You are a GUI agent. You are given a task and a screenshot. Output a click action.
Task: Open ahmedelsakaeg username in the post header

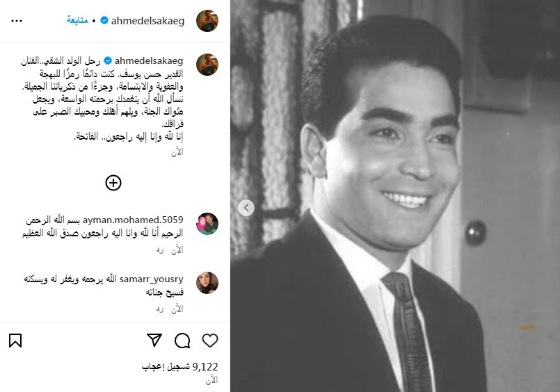(x=148, y=21)
